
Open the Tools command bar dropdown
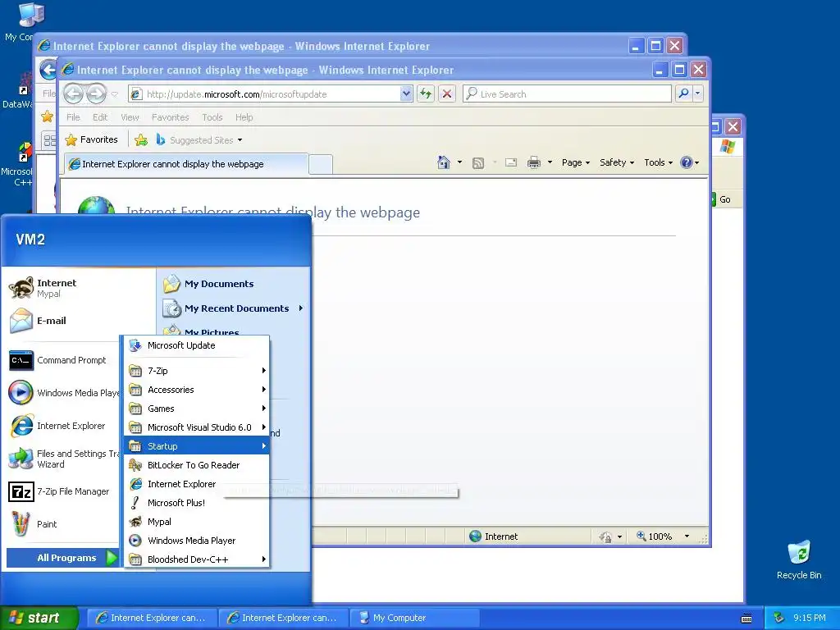pos(659,162)
